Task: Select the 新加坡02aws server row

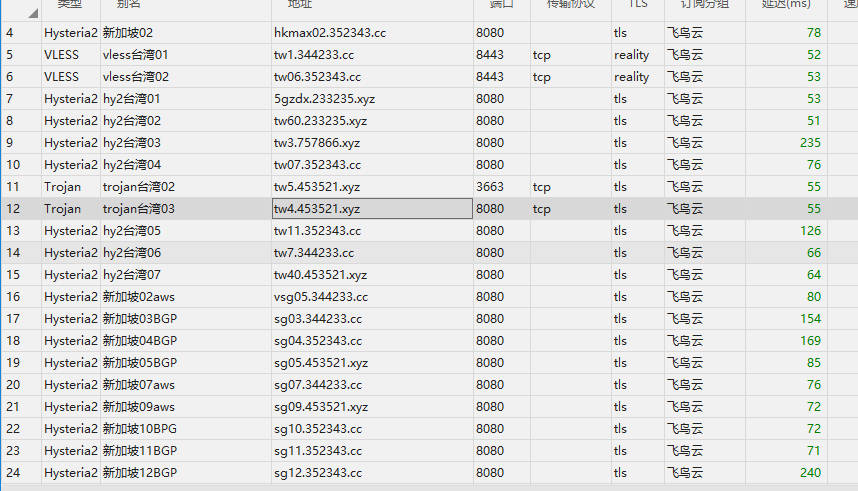Action: pyautogui.click(x=138, y=297)
